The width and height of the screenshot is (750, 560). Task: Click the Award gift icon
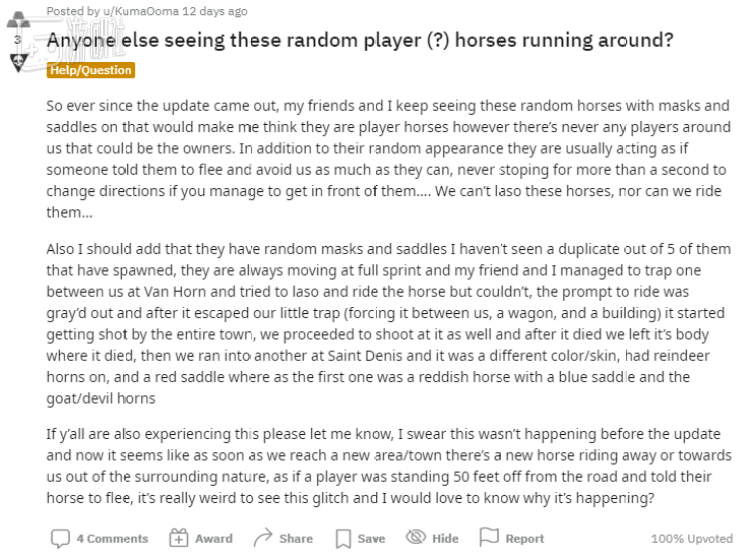(179, 538)
